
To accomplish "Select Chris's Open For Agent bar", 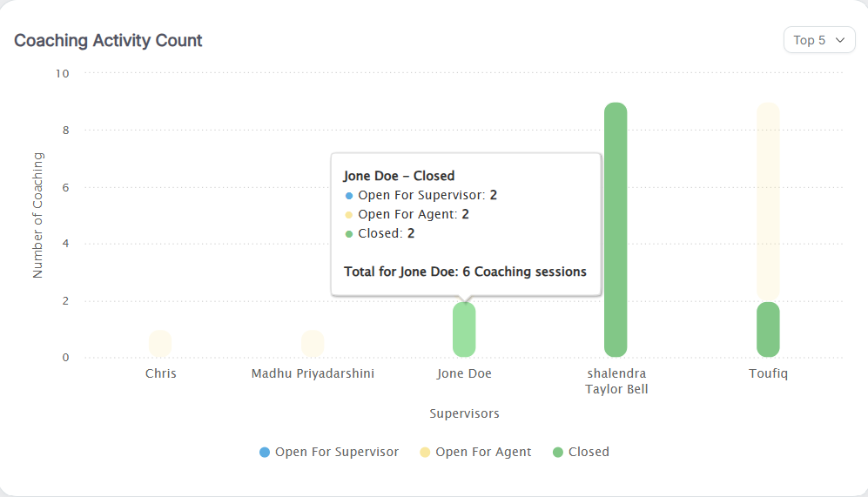I will point(160,344).
